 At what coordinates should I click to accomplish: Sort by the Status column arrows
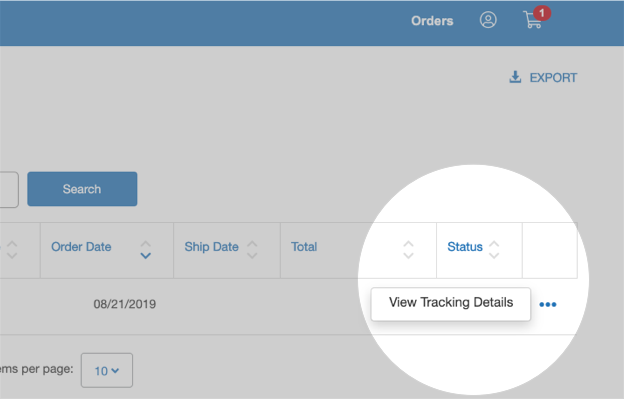coord(494,249)
